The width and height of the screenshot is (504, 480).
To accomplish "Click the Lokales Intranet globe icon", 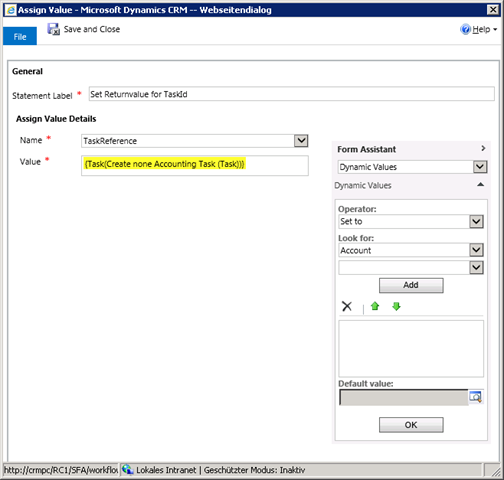I will tap(127, 470).
